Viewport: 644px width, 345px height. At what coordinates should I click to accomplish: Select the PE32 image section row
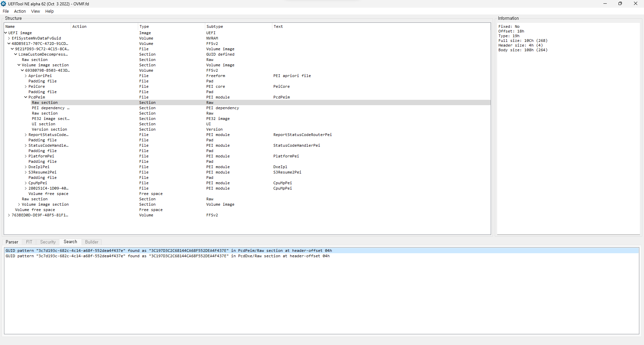[x=50, y=119]
